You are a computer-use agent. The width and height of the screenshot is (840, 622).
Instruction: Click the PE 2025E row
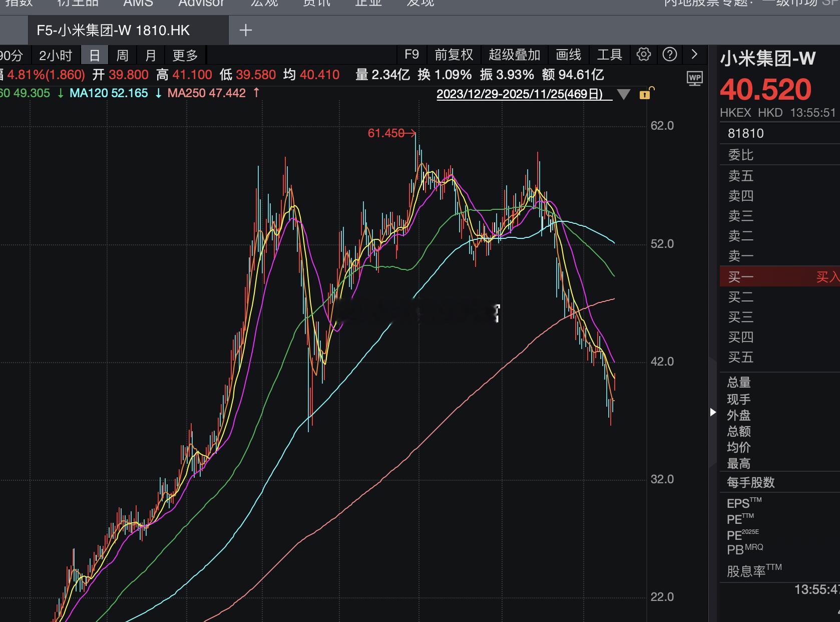coord(780,535)
